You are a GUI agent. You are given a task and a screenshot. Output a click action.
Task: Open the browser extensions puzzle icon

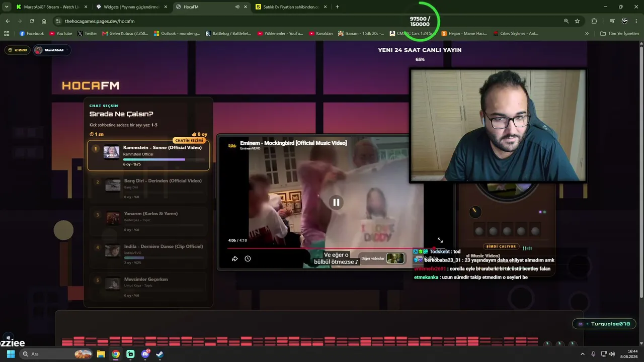click(x=594, y=21)
